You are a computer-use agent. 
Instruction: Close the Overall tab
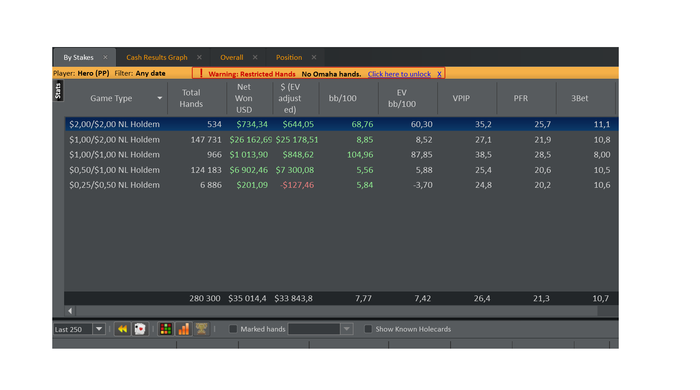(x=255, y=57)
